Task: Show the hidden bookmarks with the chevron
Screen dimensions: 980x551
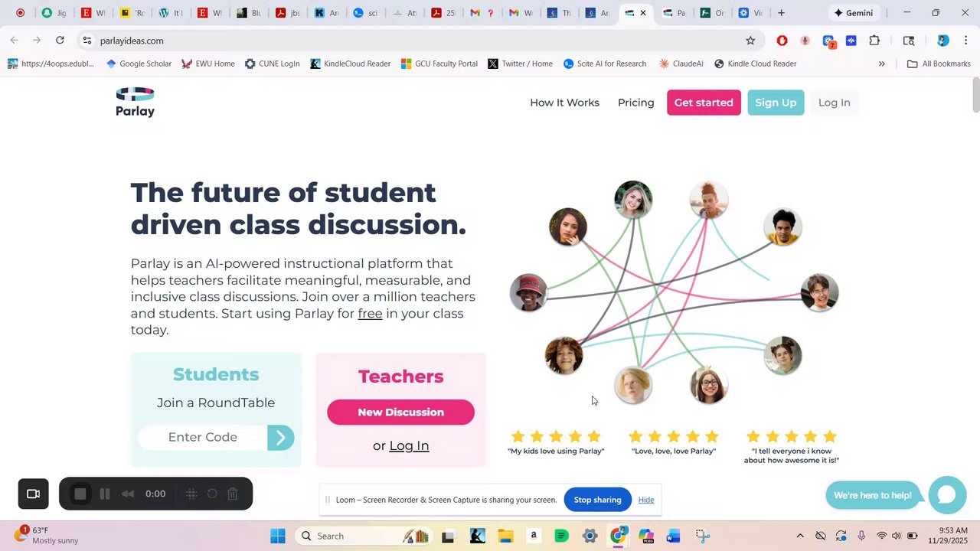Action: 881,64
